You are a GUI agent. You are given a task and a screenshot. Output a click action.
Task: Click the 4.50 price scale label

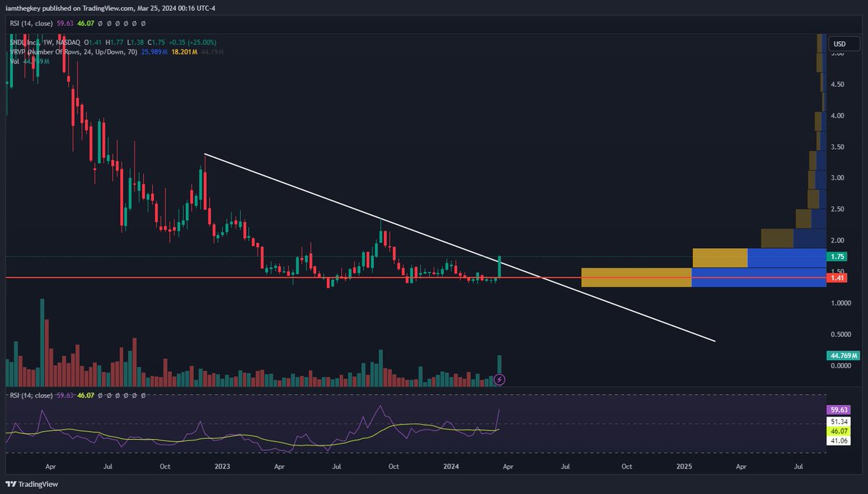[838, 85]
